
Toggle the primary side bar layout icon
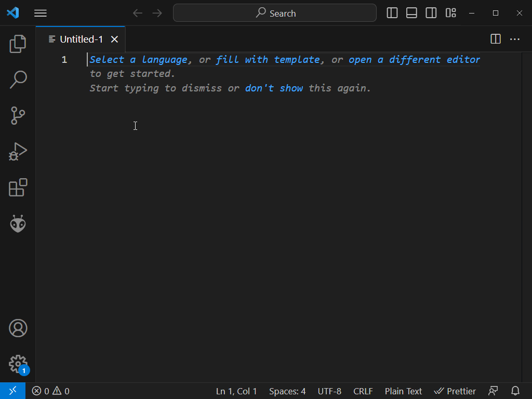392,13
